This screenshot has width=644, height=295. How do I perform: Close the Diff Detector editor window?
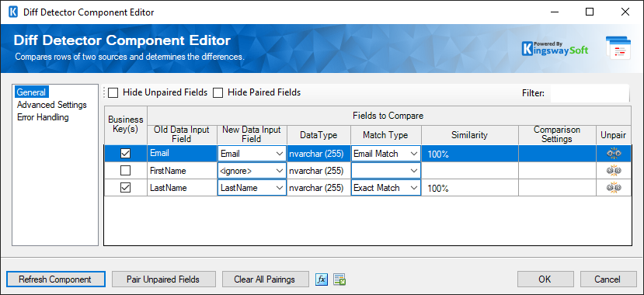625,12
